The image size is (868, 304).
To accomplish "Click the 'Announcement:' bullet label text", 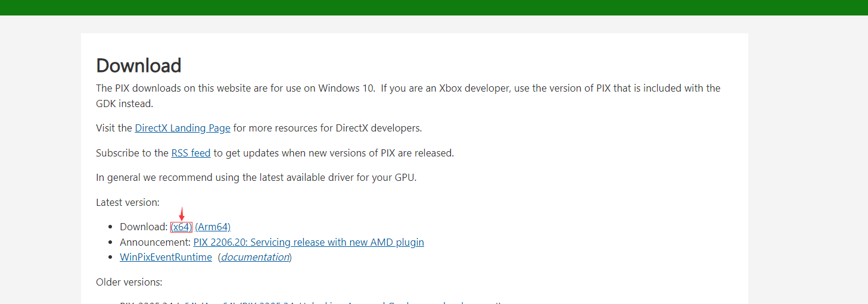I will (x=155, y=242).
